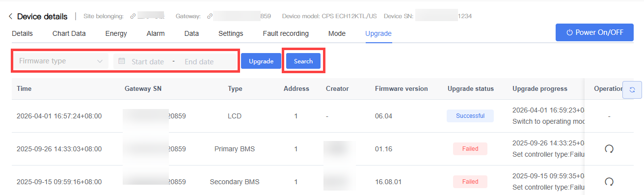Click the blue Upgrade button
This screenshot has height=195, width=644.
click(x=261, y=61)
